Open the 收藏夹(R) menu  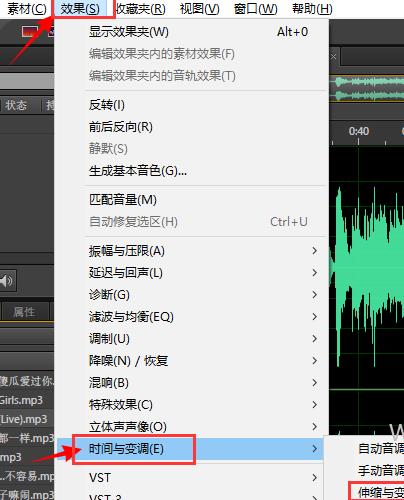point(141,9)
